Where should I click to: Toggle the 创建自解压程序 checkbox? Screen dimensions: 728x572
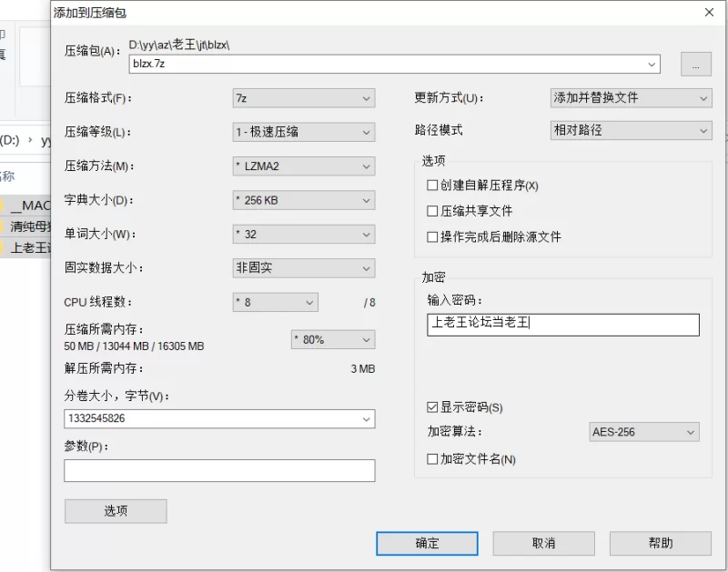pos(431,186)
